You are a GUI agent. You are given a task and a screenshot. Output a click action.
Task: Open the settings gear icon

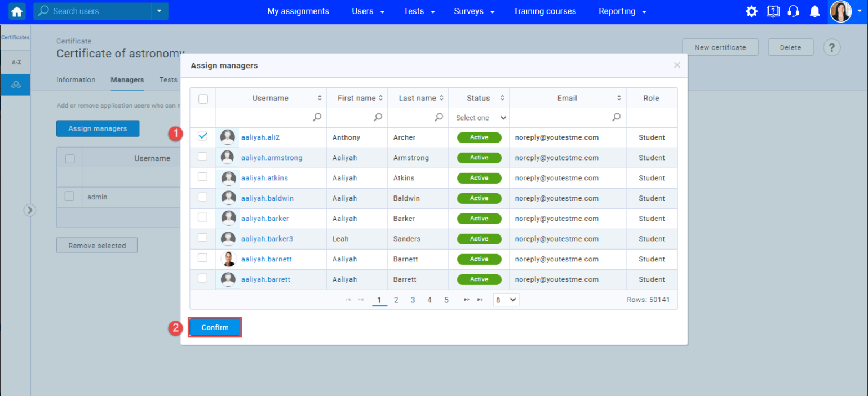click(751, 11)
